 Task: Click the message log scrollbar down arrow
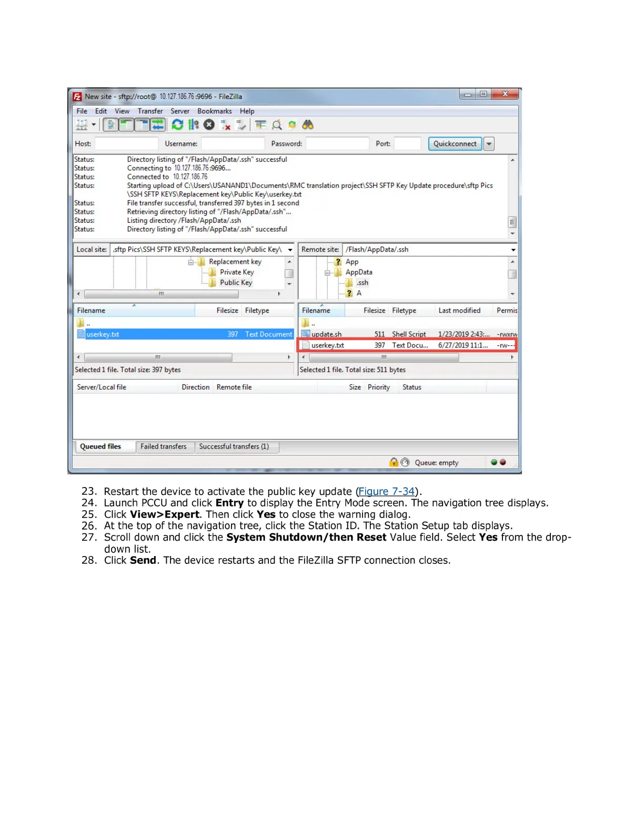pos(512,233)
